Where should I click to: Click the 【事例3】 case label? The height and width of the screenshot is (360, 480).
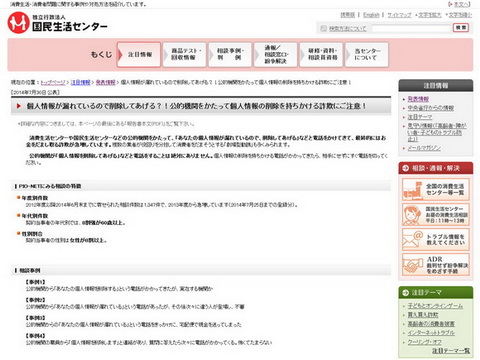(x=35, y=318)
